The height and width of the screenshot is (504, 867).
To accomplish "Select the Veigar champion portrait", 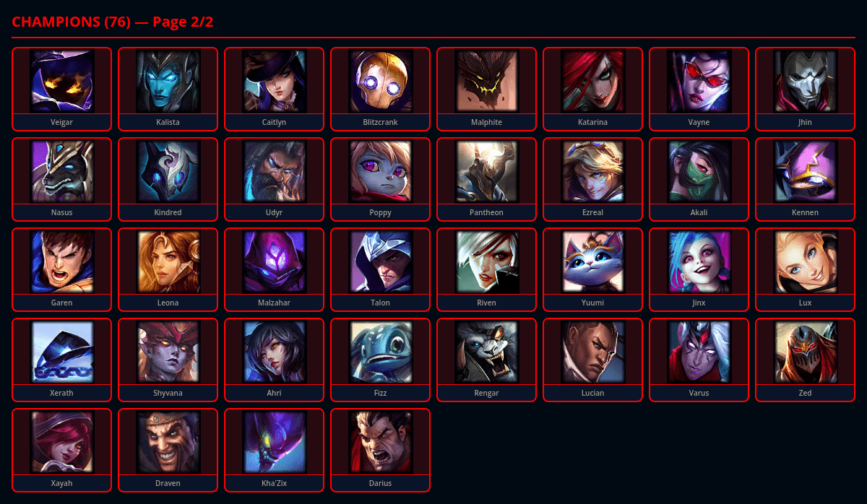I will (x=62, y=81).
